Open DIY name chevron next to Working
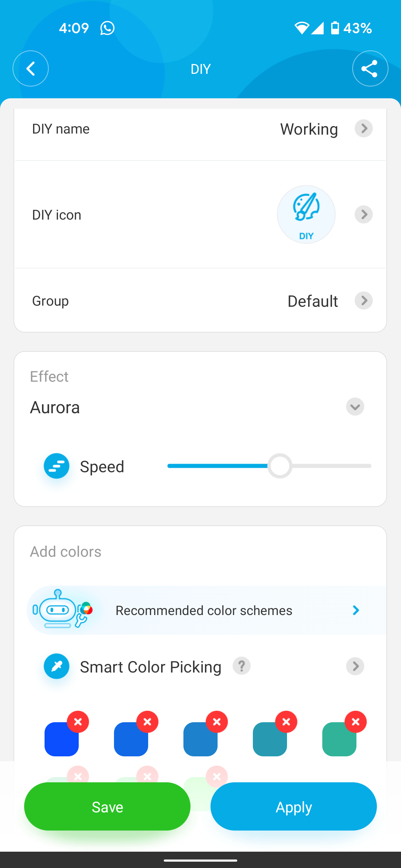Viewport: 401px width, 868px height. (x=363, y=128)
